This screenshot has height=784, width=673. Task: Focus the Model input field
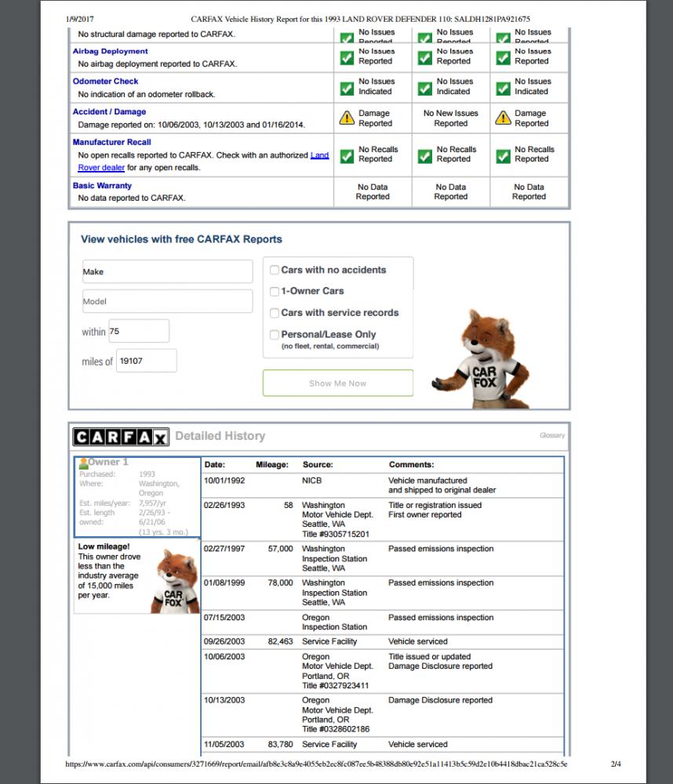pyautogui.click(x=168, y=302)
